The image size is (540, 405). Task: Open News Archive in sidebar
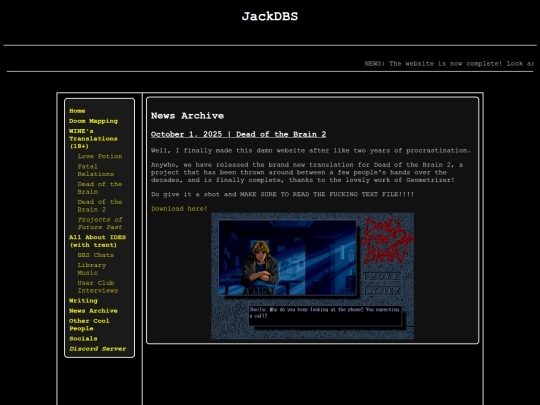click(x=93, y=311)
